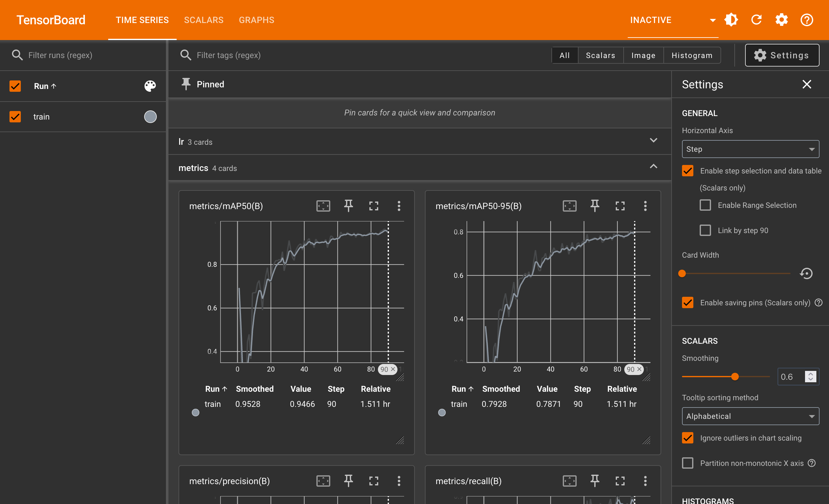This screenshot has width=829, height=504.
Task: Expand the lr cards section
Action: tap(653, 140)
